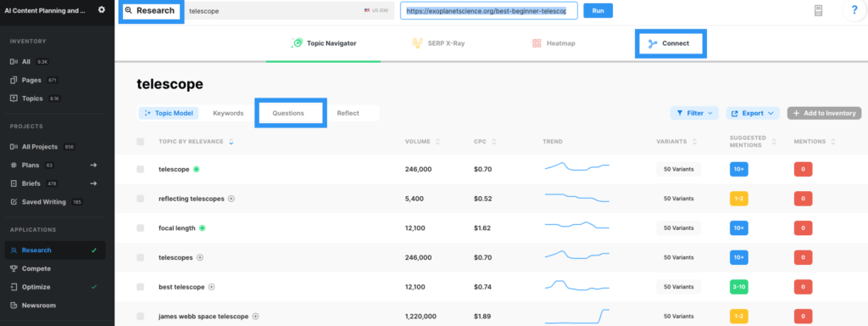Click 50 Variants for reflecting telescopes row
868x326 pixels.
pos(679,199)
